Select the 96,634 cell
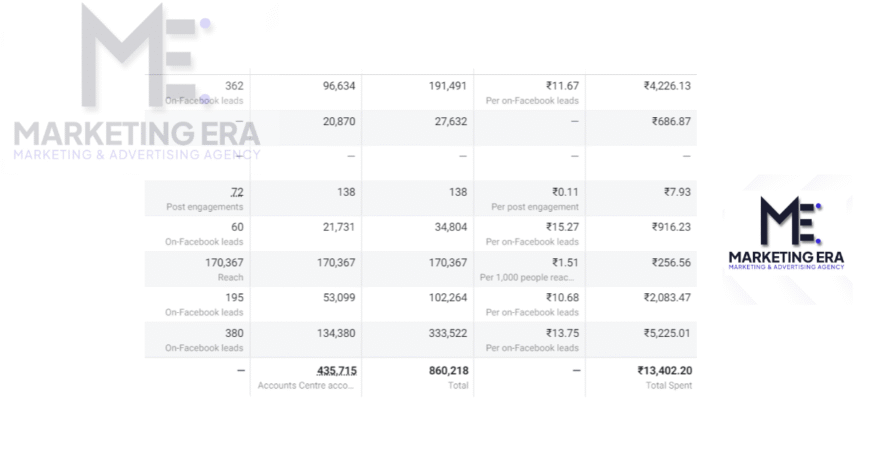Viewport: 870px width, 457px height. (338, 86)
